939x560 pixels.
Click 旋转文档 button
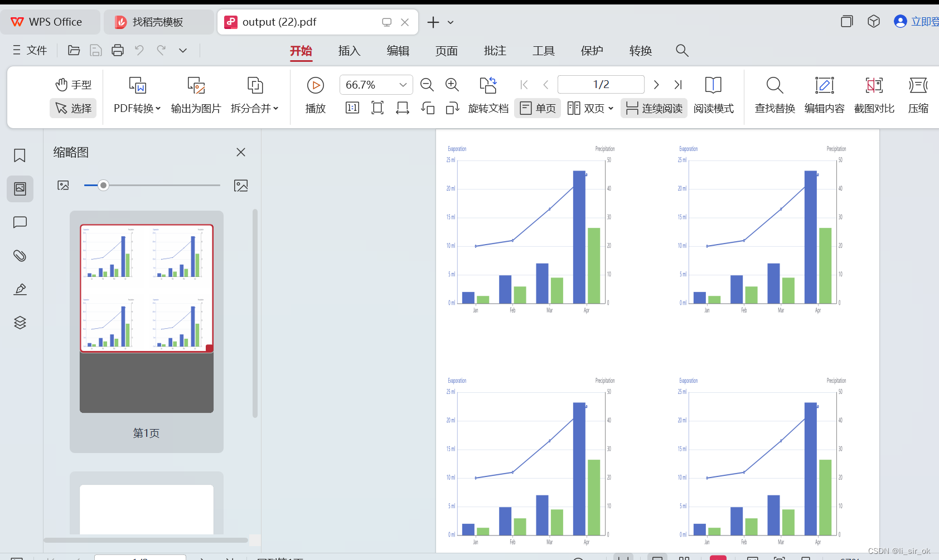[x=488, y=95]
